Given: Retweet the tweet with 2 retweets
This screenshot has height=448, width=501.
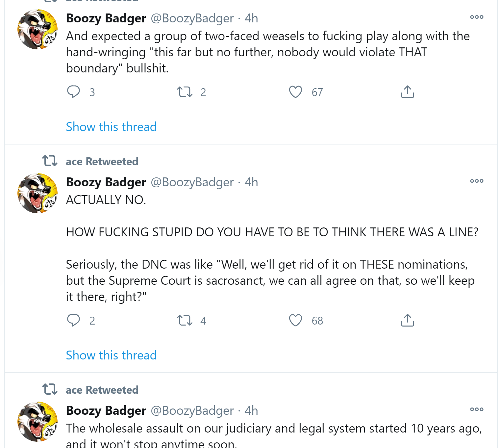Looking at the screenshot, I should point(185,92).
